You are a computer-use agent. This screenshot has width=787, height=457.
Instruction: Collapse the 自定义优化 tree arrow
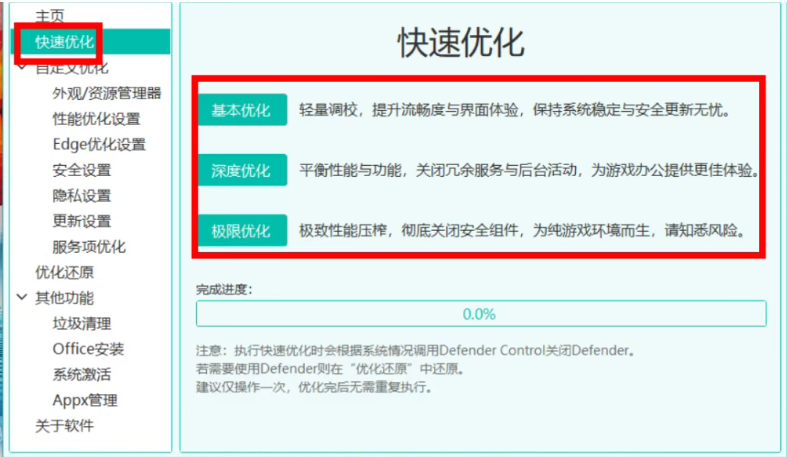tap(22, 68)
